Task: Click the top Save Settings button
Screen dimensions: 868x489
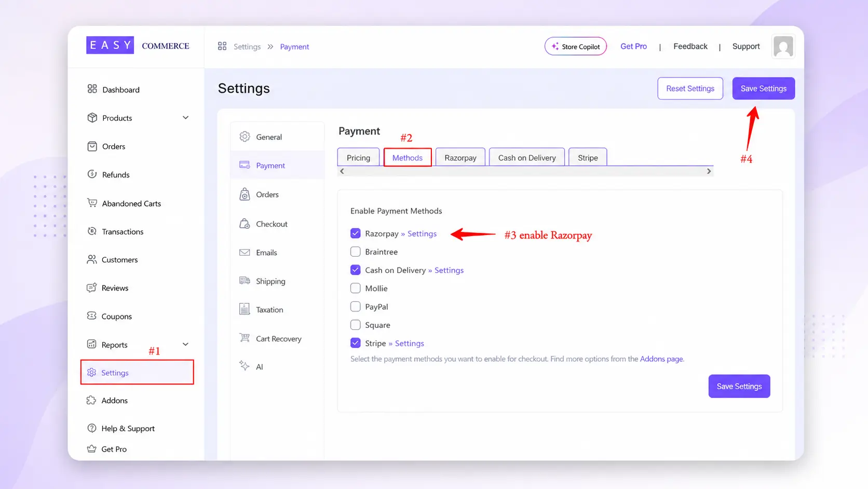Action: pyautogui.click(x=764, y=88)
